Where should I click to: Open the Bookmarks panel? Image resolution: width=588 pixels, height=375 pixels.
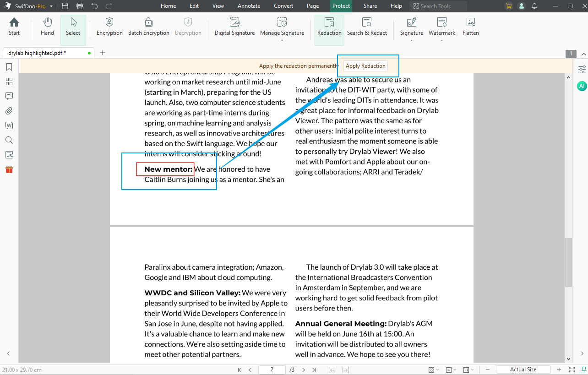pos(9,66)
